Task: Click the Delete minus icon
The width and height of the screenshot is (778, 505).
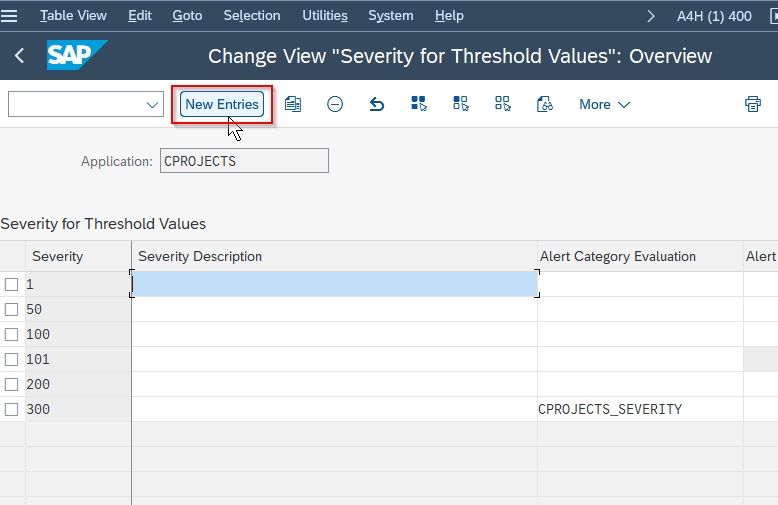Action: (x=335, y=104)
